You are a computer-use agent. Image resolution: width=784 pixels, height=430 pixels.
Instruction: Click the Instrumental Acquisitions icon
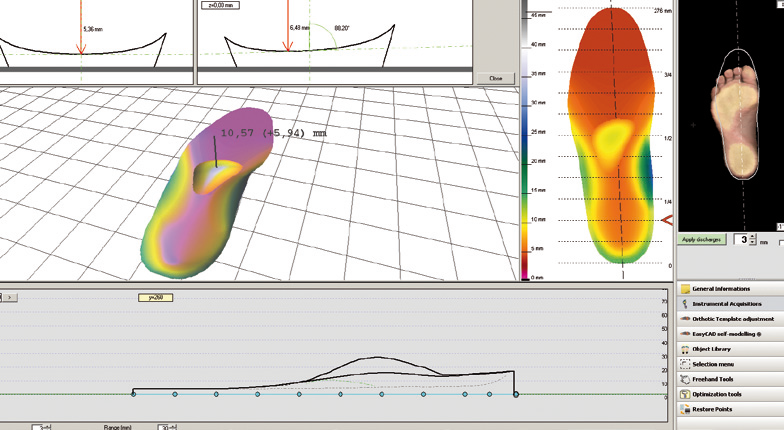tap(686, 304)
